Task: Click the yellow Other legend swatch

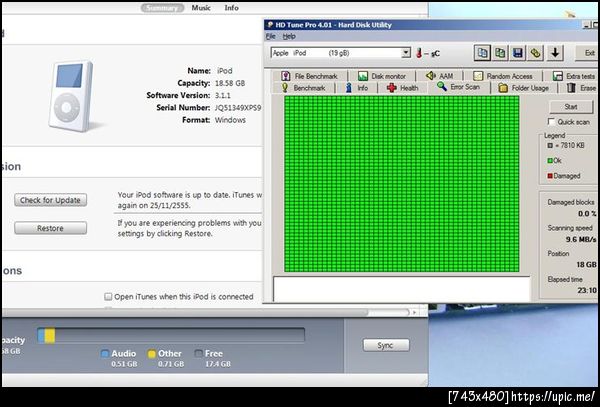Action: [152, 353]
